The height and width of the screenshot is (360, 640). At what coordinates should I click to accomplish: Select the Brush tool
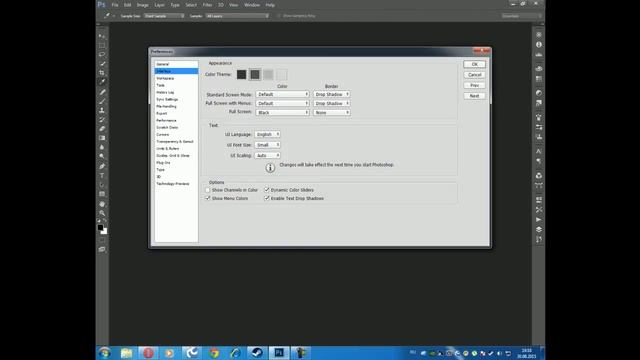click(x=102, y=101)
